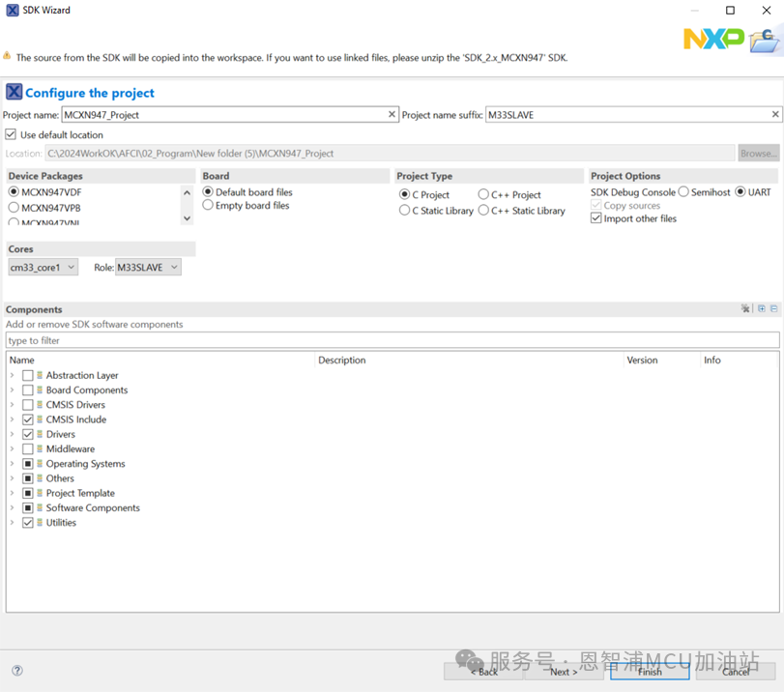
Task: Toggle the Project Template checkbox
Action: tap(28, 493)
